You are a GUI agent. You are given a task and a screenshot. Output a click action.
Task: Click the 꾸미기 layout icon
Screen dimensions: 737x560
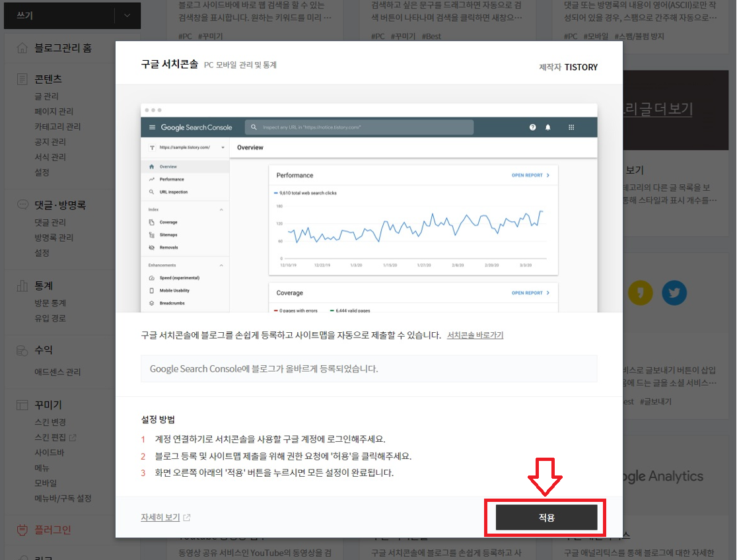(22, 405)
